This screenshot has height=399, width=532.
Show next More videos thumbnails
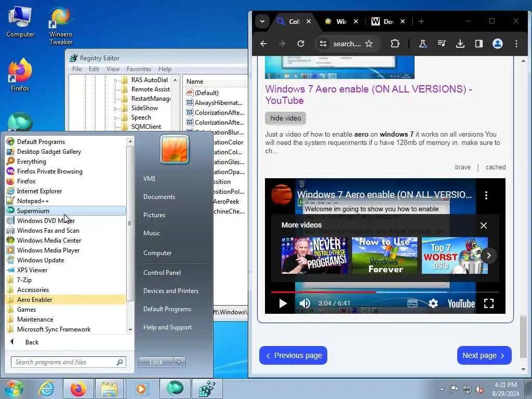pos(488,256)
